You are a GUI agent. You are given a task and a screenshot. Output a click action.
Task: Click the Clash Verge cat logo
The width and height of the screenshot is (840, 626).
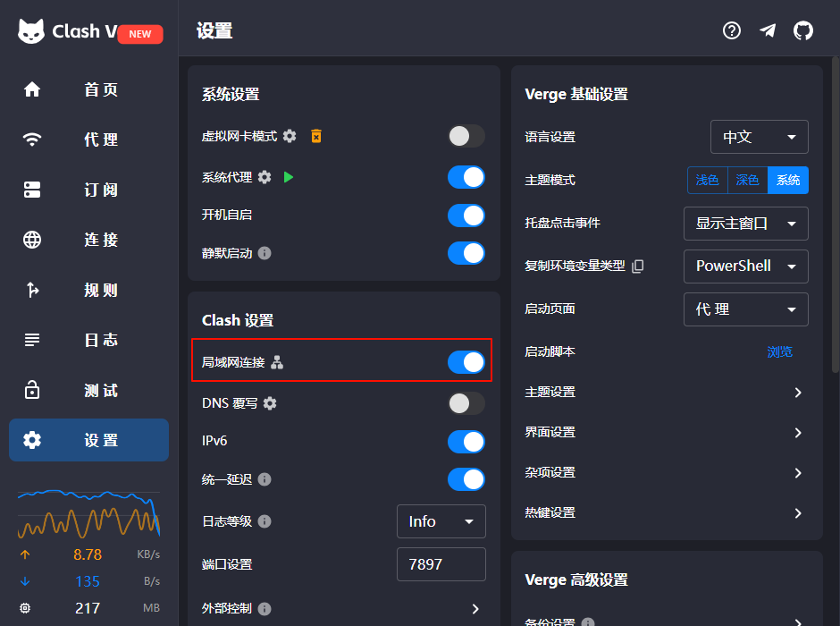pyautogui.click(x=31, y=31)
